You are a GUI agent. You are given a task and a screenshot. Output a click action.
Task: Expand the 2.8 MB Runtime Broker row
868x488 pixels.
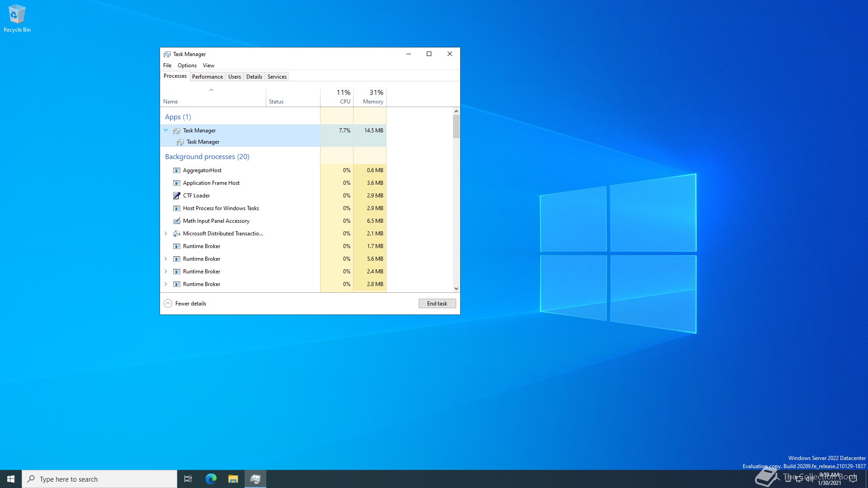click(166, 284)
